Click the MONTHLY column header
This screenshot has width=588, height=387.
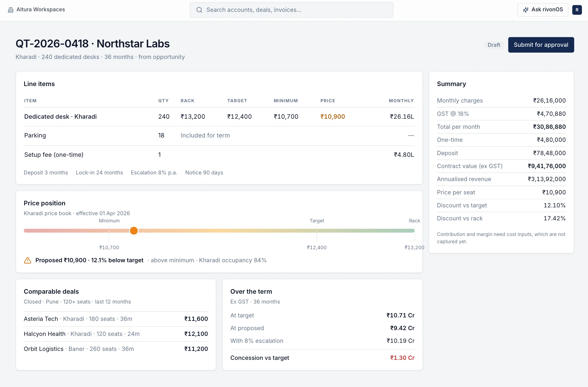tap(401, 101)
